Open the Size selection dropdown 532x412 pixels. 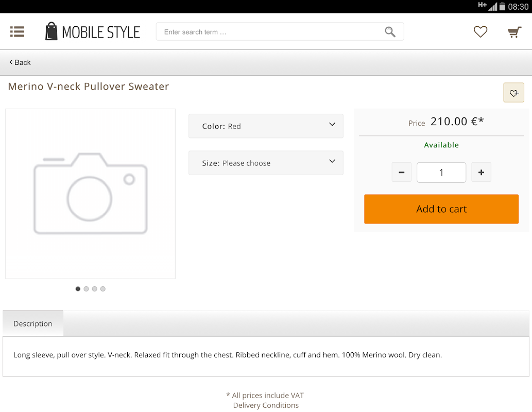pos(266,163)
